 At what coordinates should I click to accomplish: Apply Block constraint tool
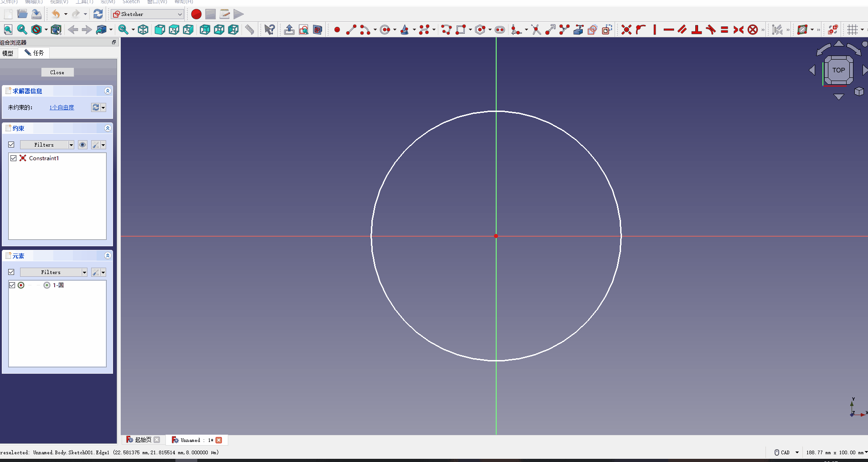[753, 30]
